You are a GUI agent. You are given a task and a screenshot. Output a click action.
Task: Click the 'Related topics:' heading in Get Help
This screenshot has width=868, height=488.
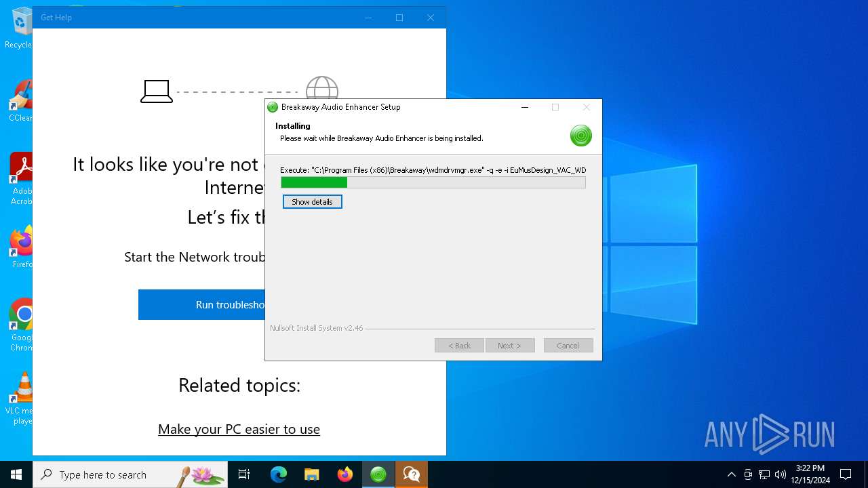pyautogui.click(x=239, y=385)
